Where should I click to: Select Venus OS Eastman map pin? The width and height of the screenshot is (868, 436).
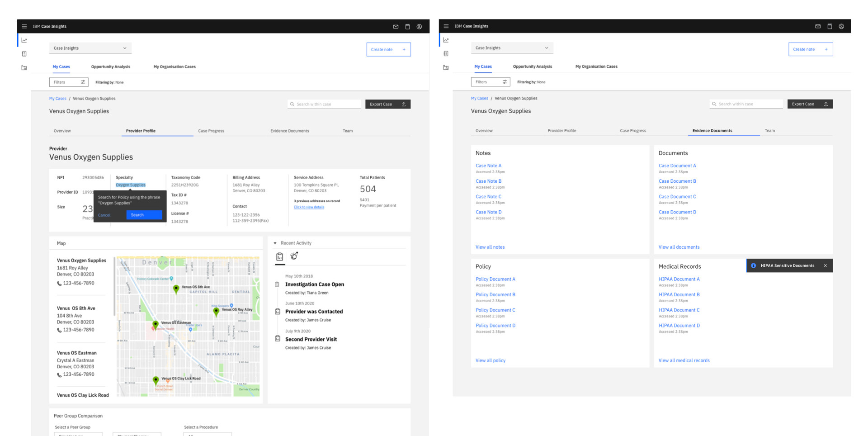tap(156, 325)
